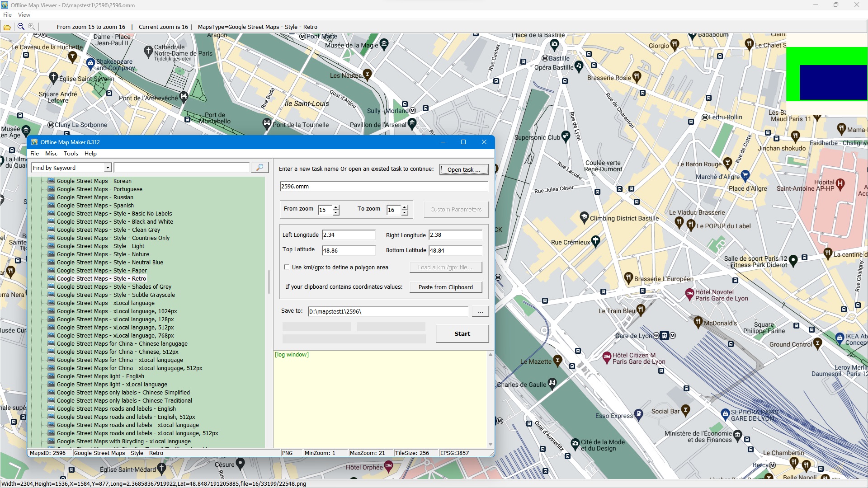This screenshot has width=868, height=488.
Task: Click the Les Nautes restaurant marker
Action: point(367,74)
